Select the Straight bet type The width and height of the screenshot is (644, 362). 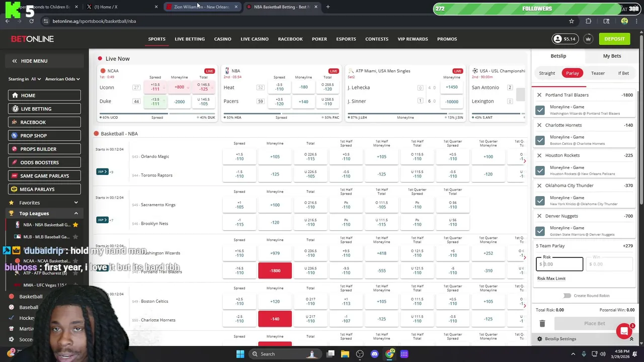[x=547, y=73]
